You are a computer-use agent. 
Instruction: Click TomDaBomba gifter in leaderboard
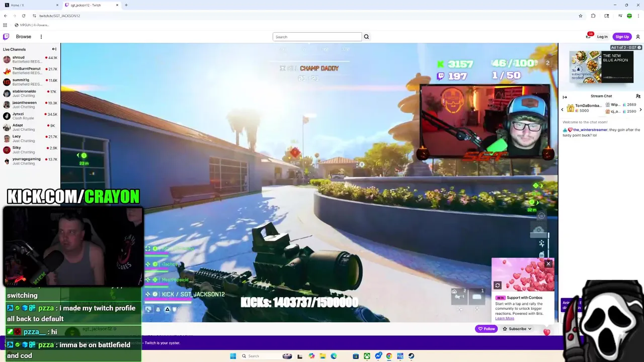585,108
